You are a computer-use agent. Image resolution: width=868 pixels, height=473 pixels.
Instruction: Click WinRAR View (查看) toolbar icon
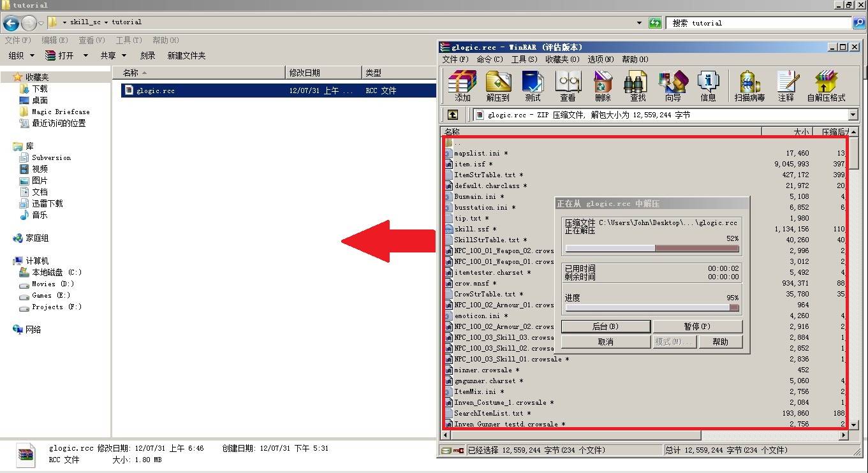(x=568, y=86)
